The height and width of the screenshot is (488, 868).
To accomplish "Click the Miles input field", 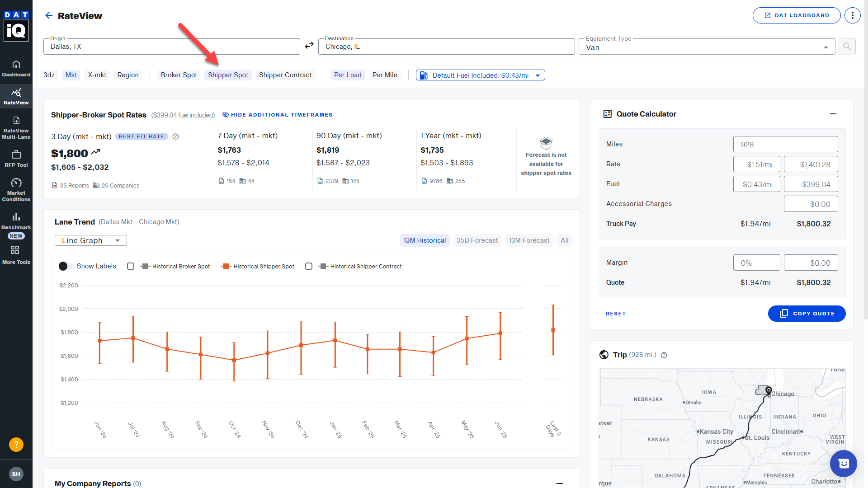I will click(785, 144).
